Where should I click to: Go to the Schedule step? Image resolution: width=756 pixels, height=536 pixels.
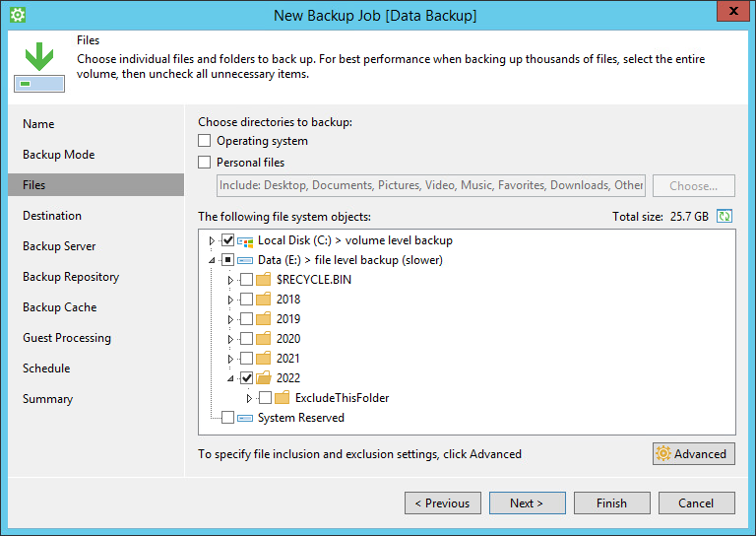tap(46, 368)
